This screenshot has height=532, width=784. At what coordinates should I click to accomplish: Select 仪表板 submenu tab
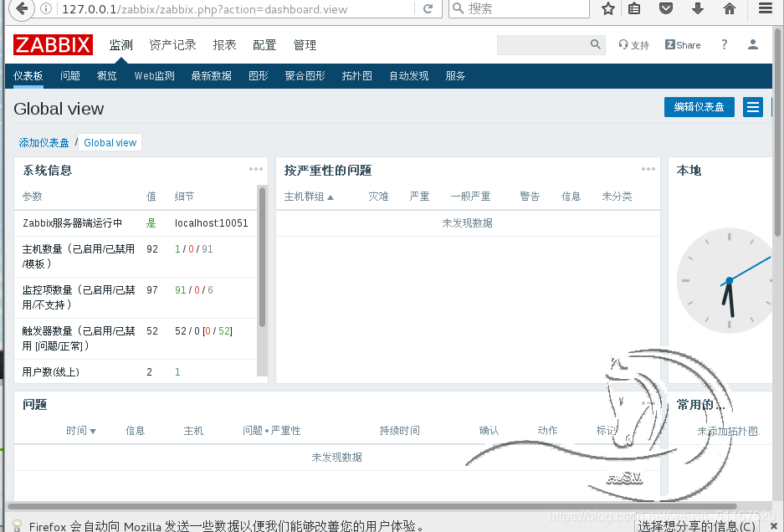pyautogui.click(x=28, y=76)
